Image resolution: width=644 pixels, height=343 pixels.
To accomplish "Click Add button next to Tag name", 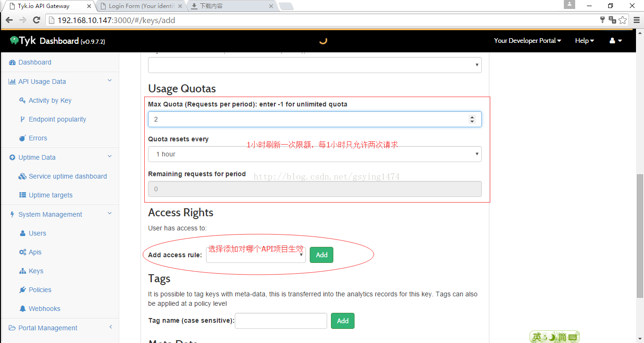I will [x=343, y=321].
